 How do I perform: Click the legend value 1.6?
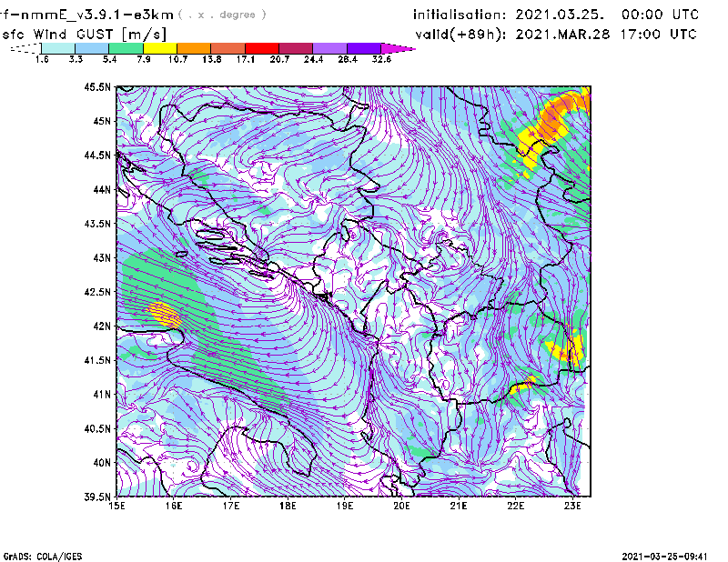pos(42,59)
